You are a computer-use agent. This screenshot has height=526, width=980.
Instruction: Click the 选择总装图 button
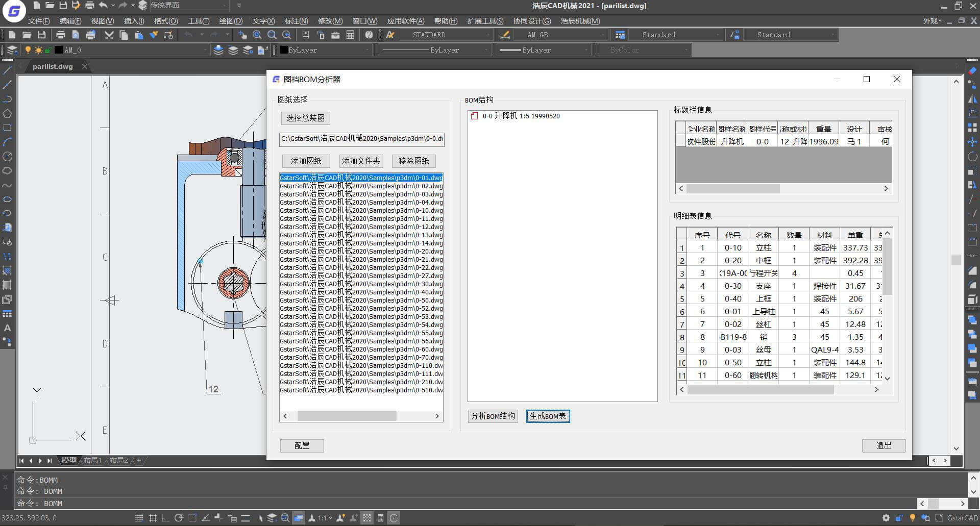(x=305, y=118)
